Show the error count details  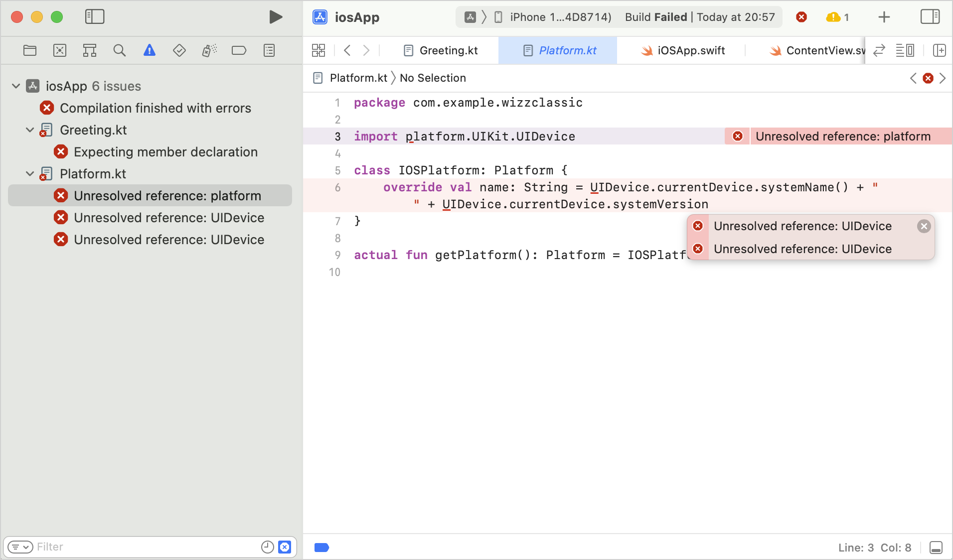click(x=801, y=16)
